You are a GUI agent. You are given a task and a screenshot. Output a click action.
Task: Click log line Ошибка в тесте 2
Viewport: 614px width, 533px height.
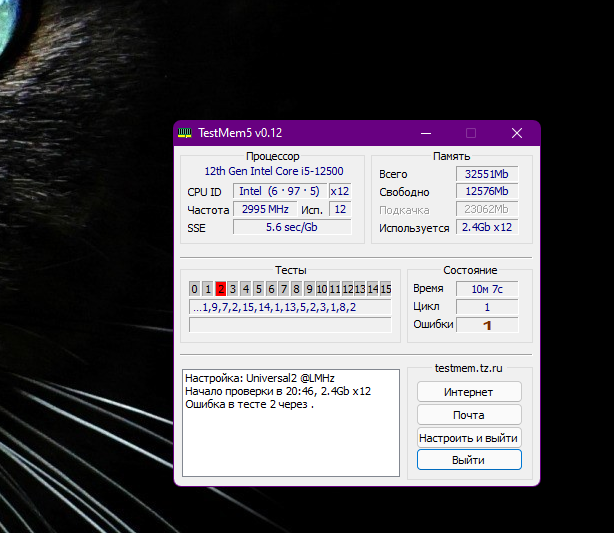tap(249, 404)
